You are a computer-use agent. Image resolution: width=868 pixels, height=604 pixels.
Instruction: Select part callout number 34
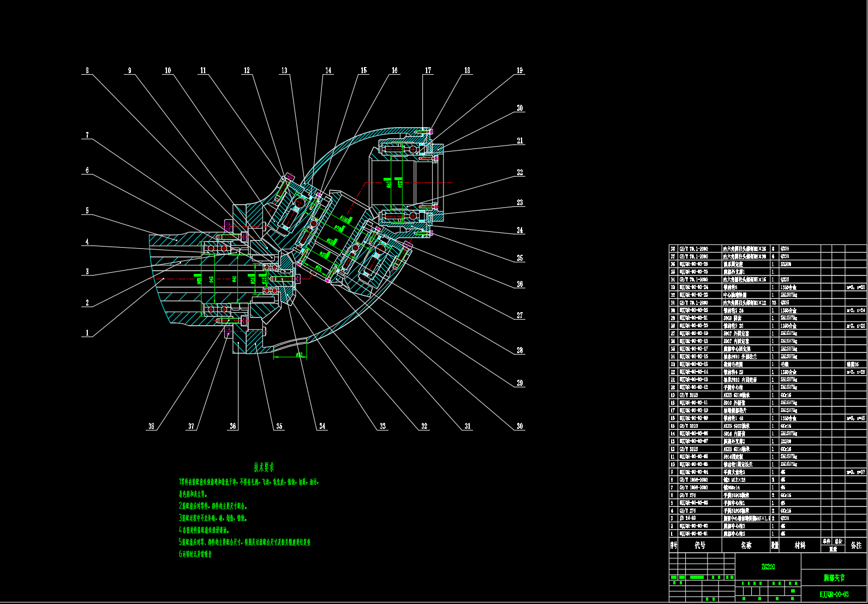pos(322,426)
